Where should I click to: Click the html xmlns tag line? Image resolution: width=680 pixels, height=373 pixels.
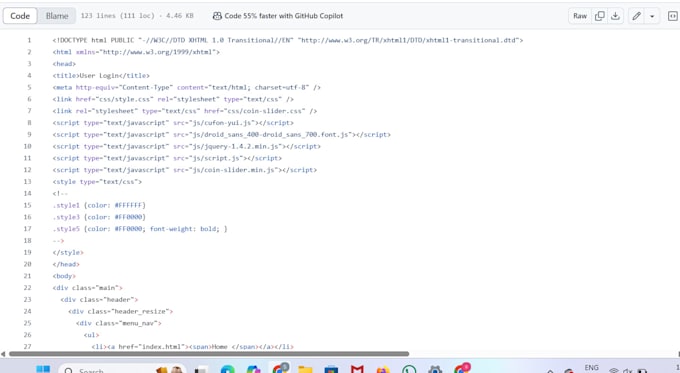[x=136, y=52]
